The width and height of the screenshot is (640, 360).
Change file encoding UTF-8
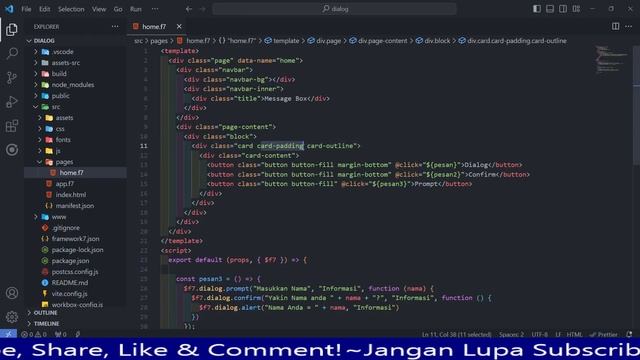click(540, 334)
